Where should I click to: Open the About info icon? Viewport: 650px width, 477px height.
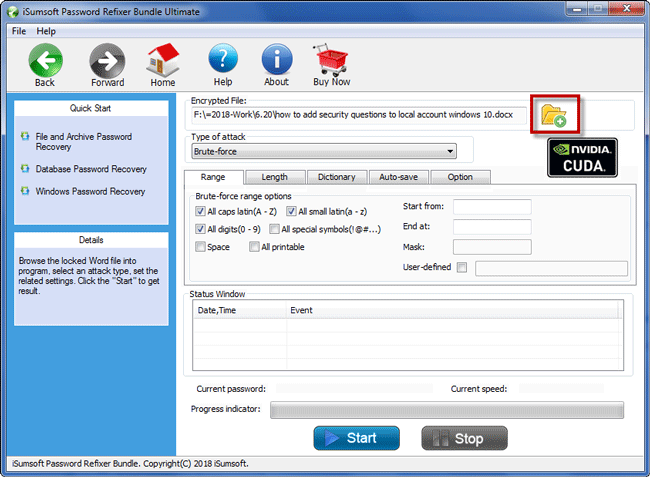(x=277, y=60)
